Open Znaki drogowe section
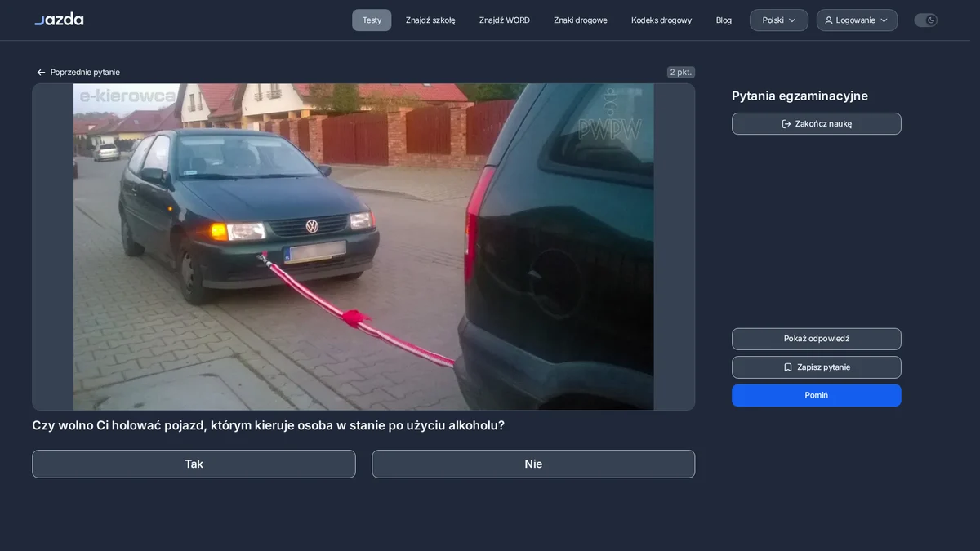980x551 pixels. click(x=581, y=20)
